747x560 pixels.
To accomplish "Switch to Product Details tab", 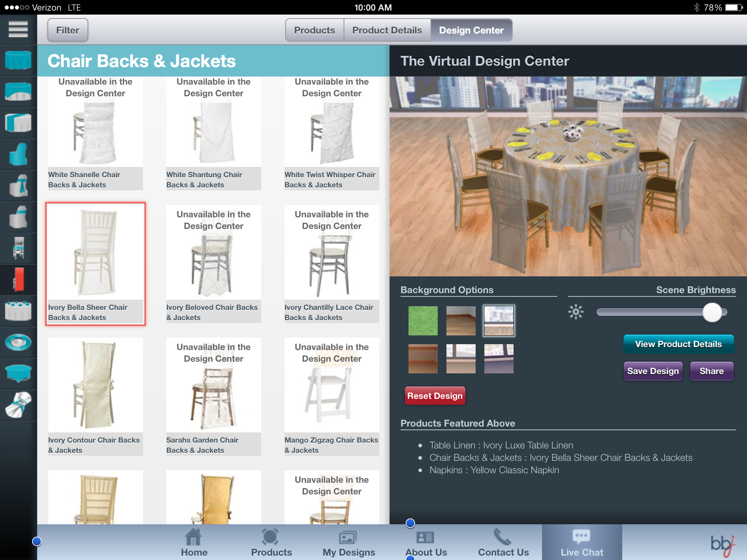I will [x=388, y=30].
